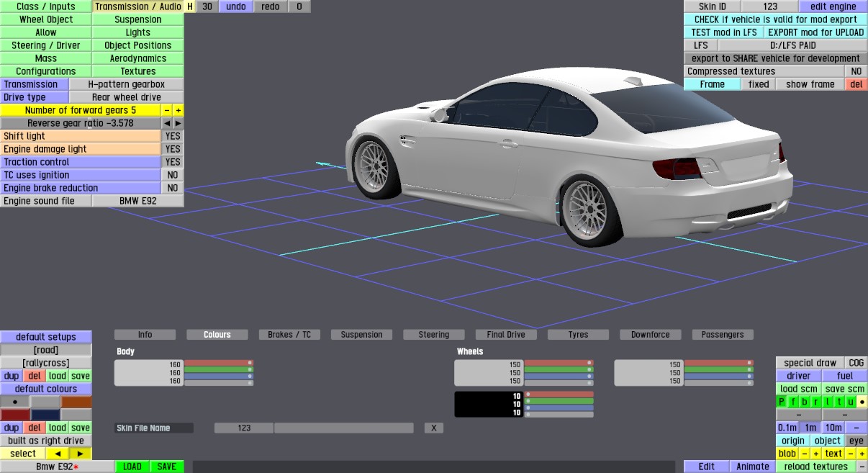
Task: Click the H button near undo
Action: coord(190,6)
